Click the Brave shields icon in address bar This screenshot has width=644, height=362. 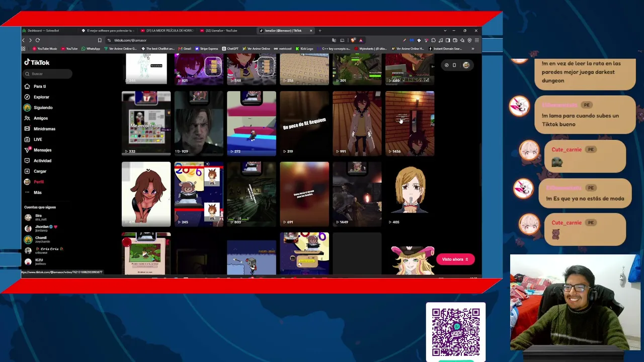(x=353, y=40)
